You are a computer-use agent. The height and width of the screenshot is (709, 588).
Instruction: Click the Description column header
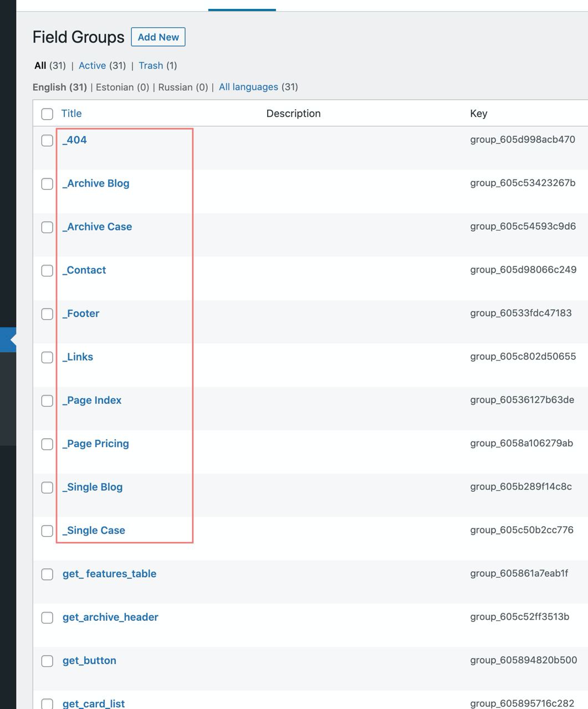pos(293,114)
